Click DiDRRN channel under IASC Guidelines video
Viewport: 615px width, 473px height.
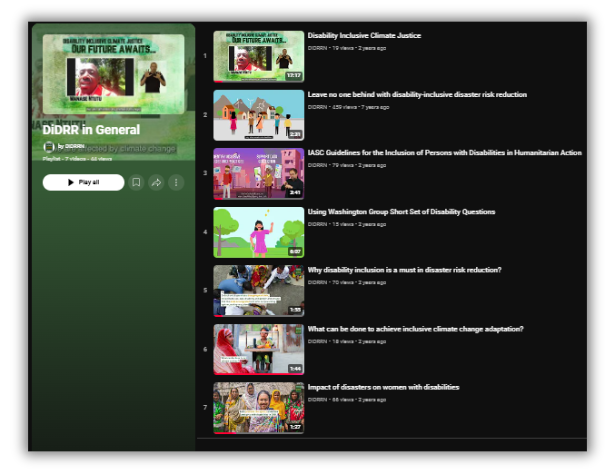pyautogui.click(x=317, y=165)
